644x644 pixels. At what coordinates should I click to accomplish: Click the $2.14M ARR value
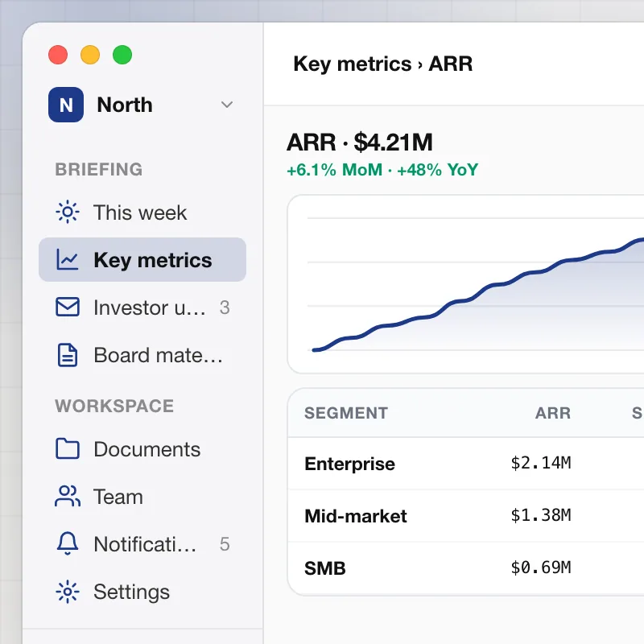tap(540, 463)
